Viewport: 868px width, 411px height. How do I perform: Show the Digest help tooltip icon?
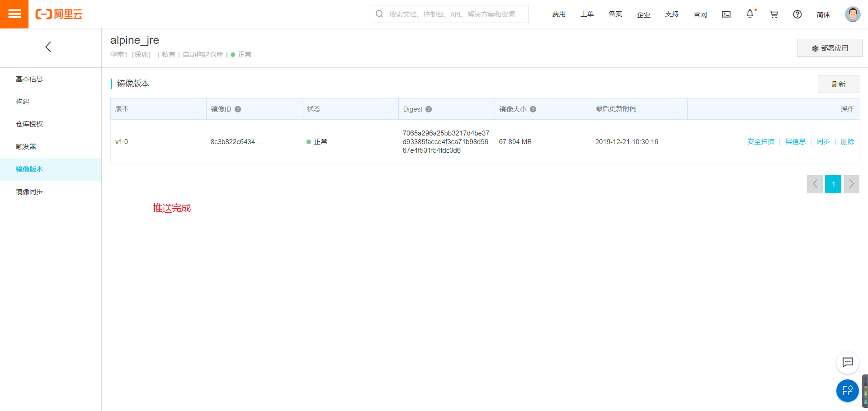pos(429,109)
